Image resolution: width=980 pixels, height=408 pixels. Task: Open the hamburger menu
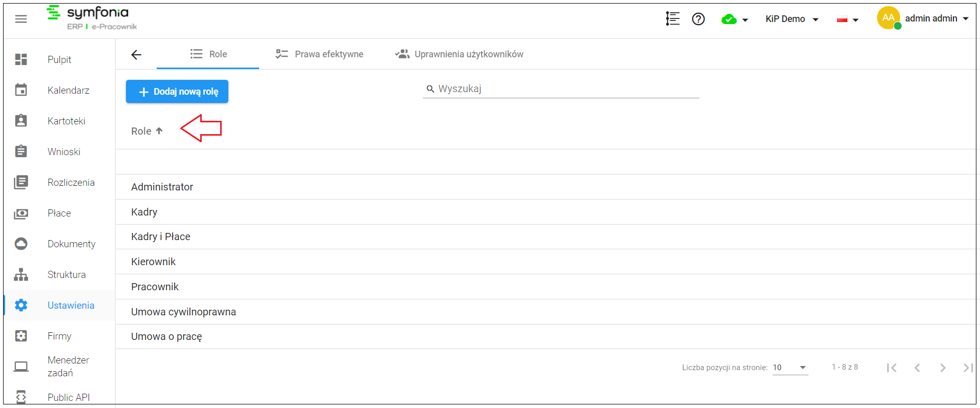pos(21,19)
